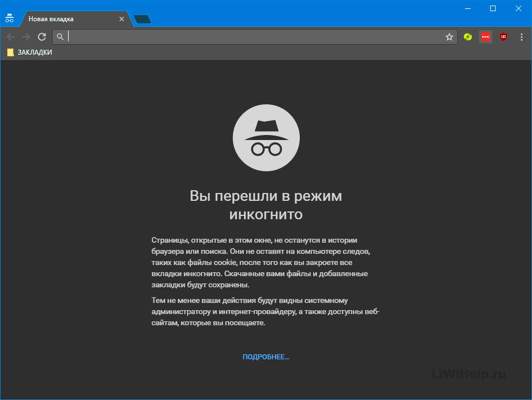Image resolution: width=532 pixels, height=400 pixels.
Task: Focus the address bar input field
Action: 255,37
